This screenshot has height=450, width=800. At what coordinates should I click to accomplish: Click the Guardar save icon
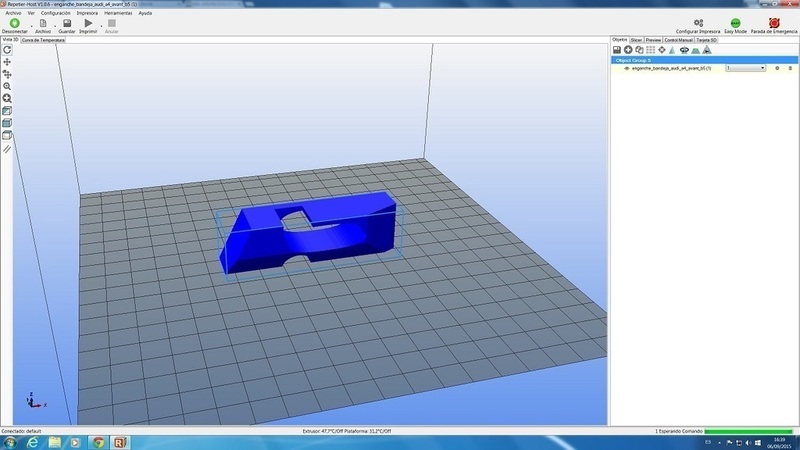[66, 25]
